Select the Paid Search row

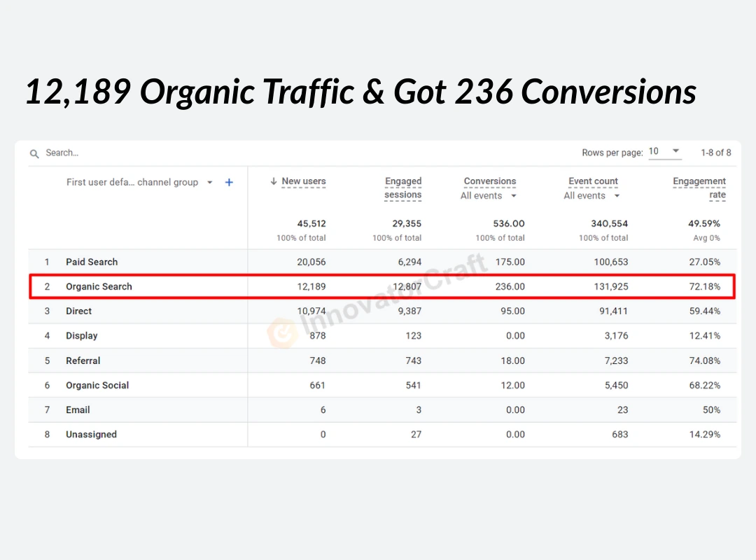coord(92,262)
